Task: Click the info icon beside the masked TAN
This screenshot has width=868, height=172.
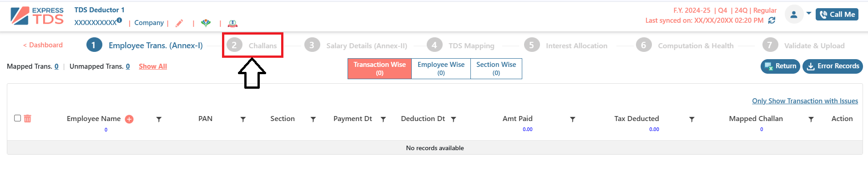Action: click(x=119, y=20)
